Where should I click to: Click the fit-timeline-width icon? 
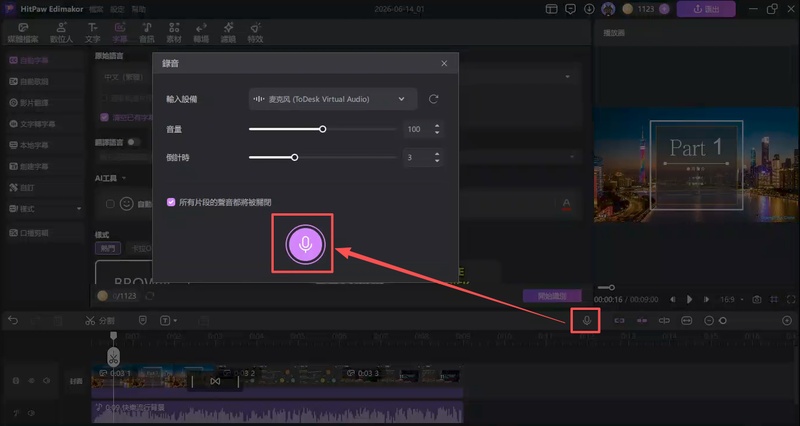pyautogui.click(x=686, y=320)
